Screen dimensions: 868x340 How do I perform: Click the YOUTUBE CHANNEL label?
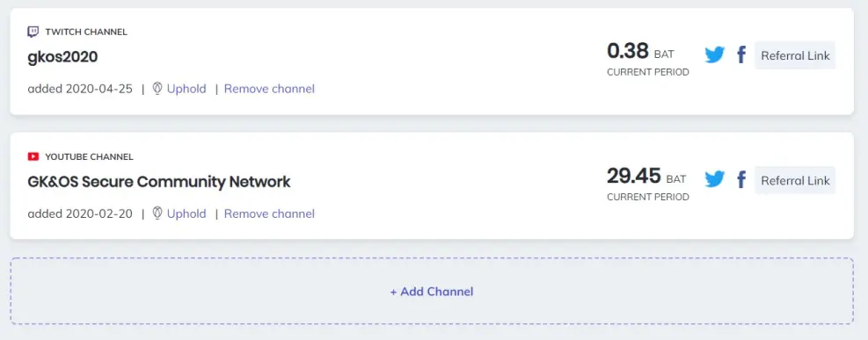(89, 157)
